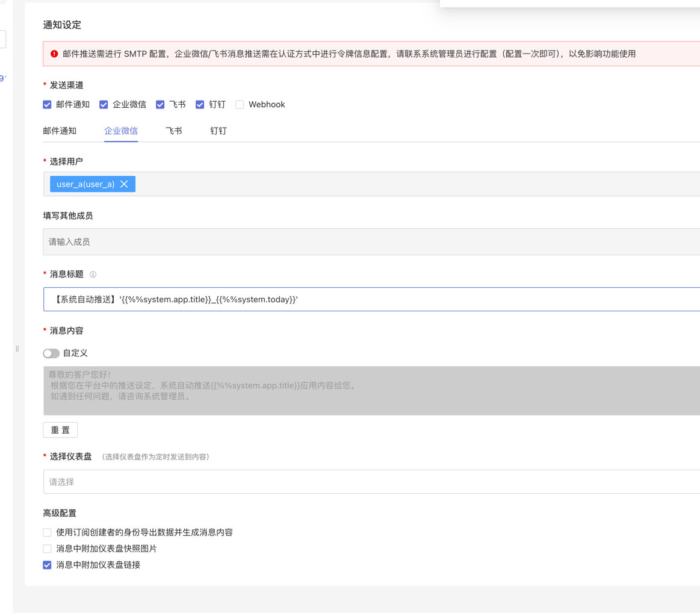Screen dimensions: 700x613
Task: Uncheck the 企业微信 channel checkbox
Action: [104, 105]
